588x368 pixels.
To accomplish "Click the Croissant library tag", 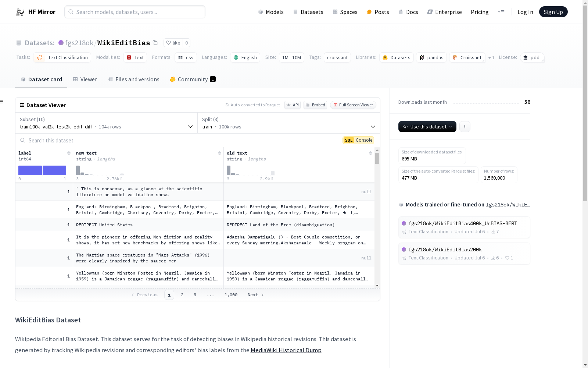I will [467, 57].
